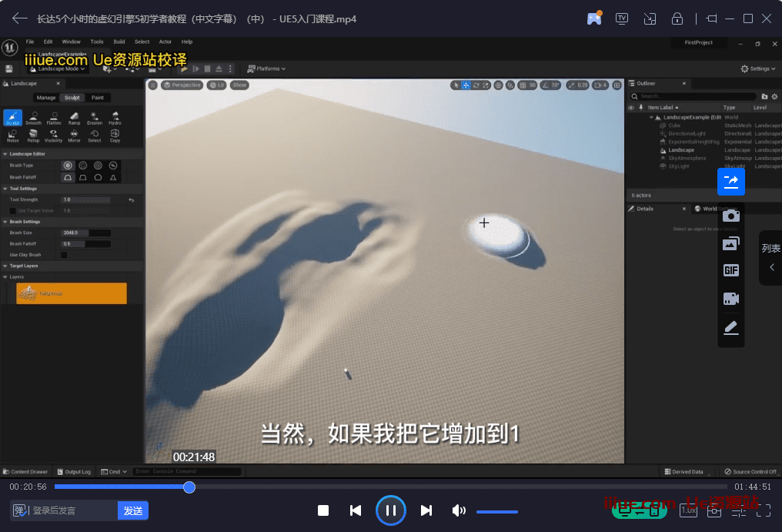Collapse the Brush Settings section
Image resolution: width=782 pixels, height=532 pixels.
click(25, 222)
